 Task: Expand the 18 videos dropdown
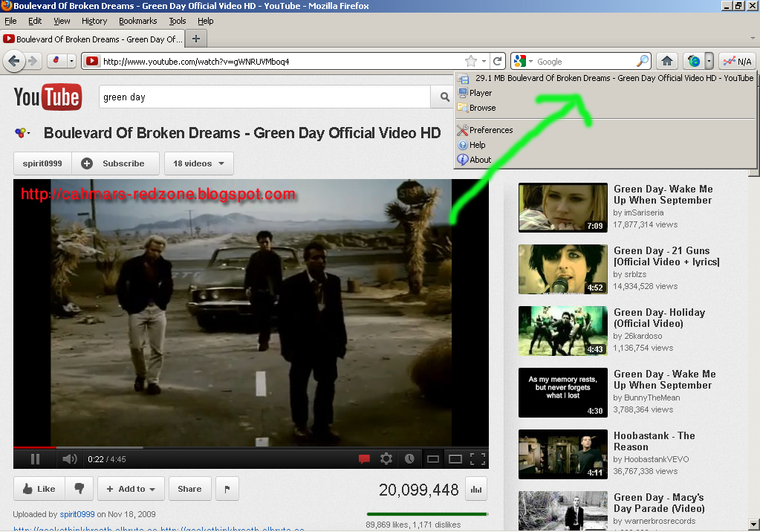(198, 163)
